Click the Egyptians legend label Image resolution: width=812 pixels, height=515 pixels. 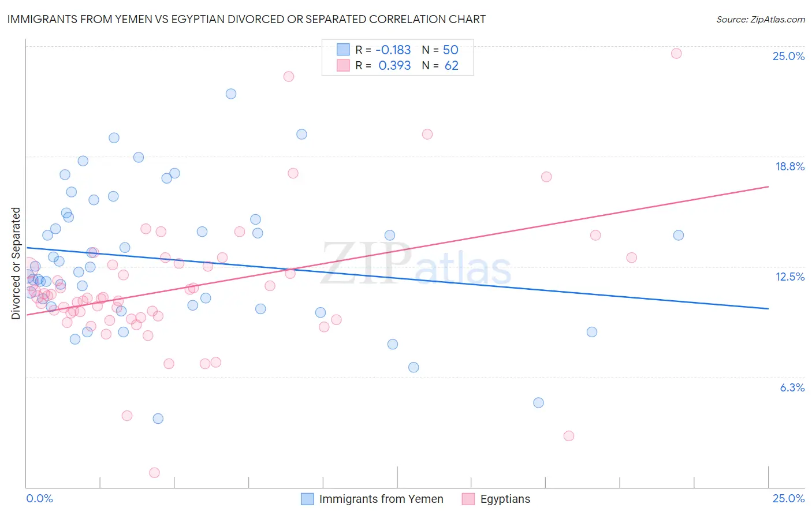pos(505,499)
